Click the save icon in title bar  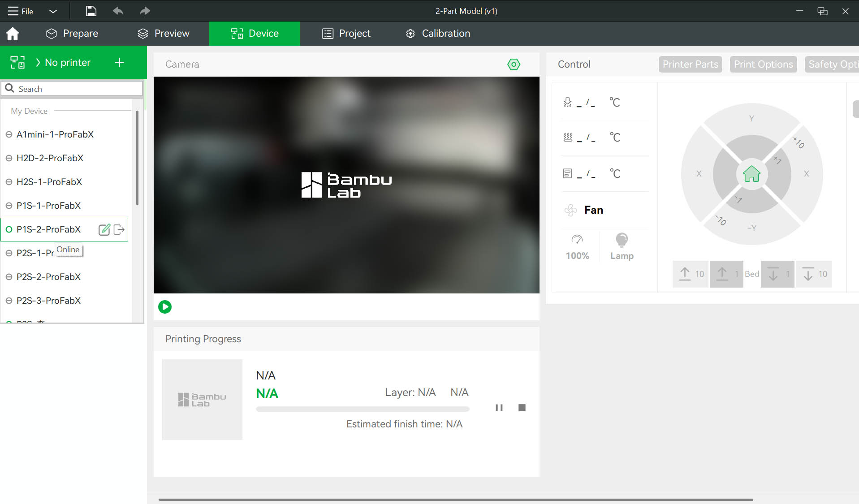point(91,11)
